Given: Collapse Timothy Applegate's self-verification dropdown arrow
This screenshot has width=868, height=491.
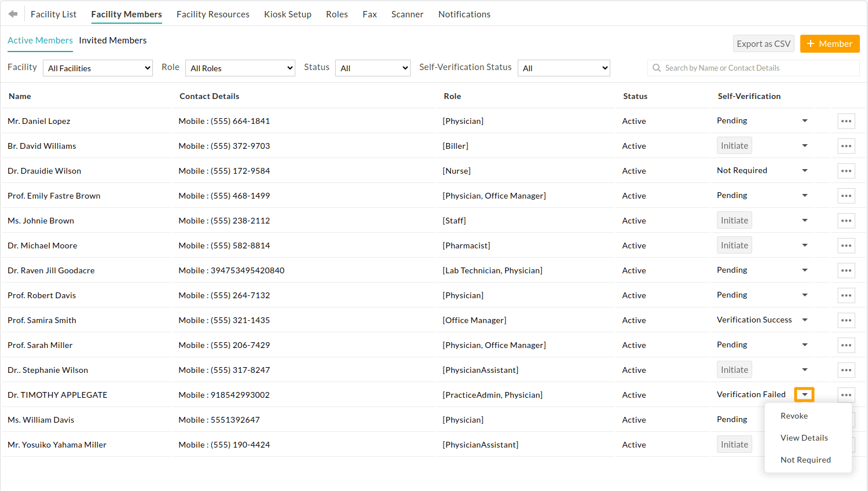Looking at the screenshot, I should click(804, 395).
